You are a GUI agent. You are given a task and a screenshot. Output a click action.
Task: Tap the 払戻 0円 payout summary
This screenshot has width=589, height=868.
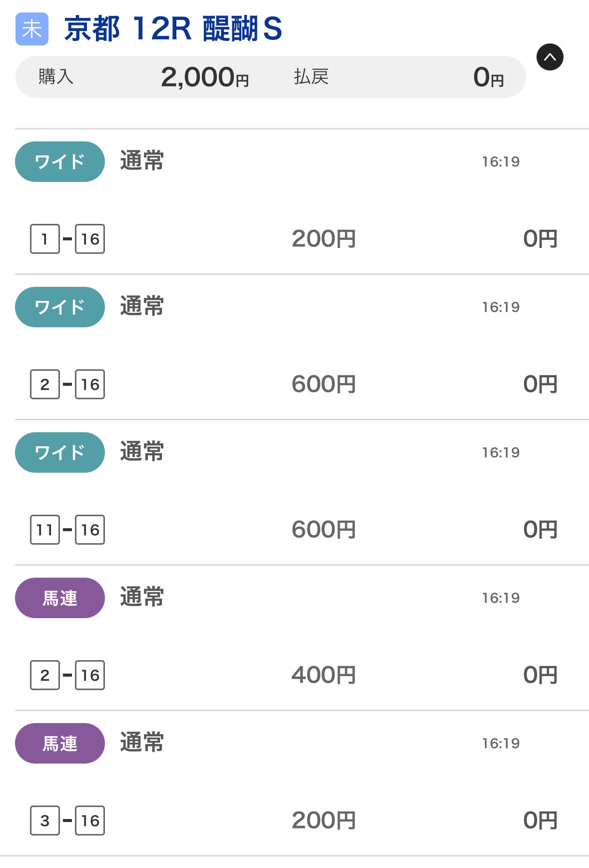[399, 77]
